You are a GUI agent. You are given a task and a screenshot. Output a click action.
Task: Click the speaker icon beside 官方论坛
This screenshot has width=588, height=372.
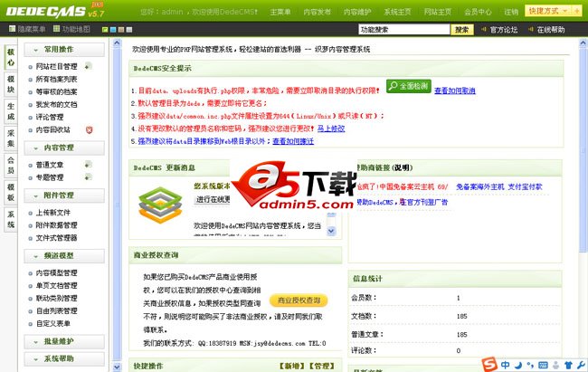pos(484,29)
